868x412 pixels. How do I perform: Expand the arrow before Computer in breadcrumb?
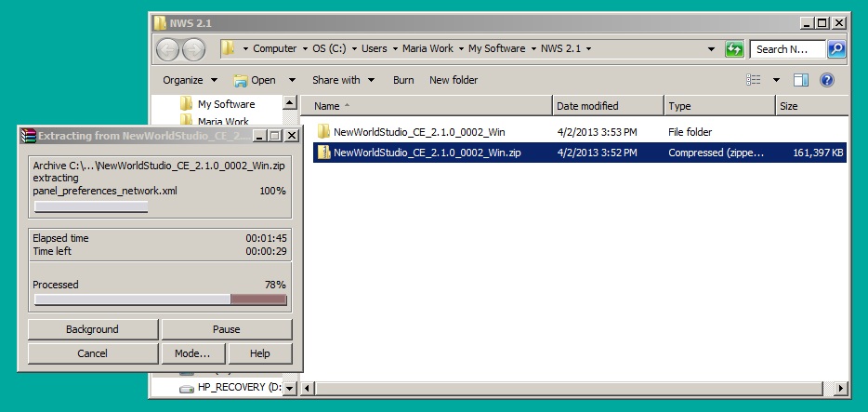[x=245, y=48]
